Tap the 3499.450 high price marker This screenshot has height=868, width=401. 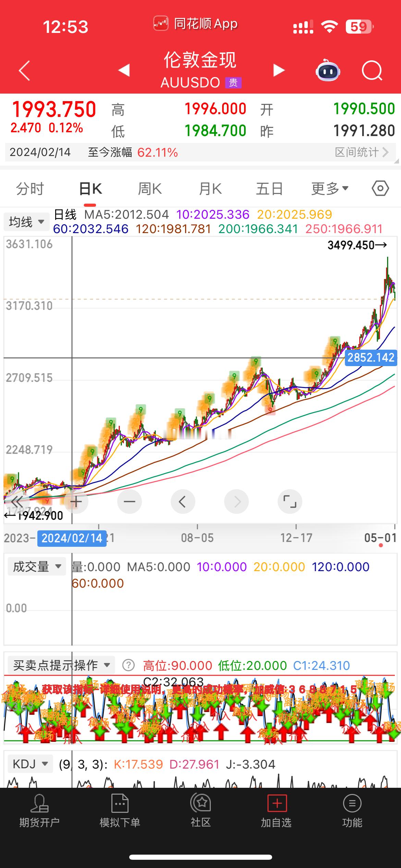point(357,245)
